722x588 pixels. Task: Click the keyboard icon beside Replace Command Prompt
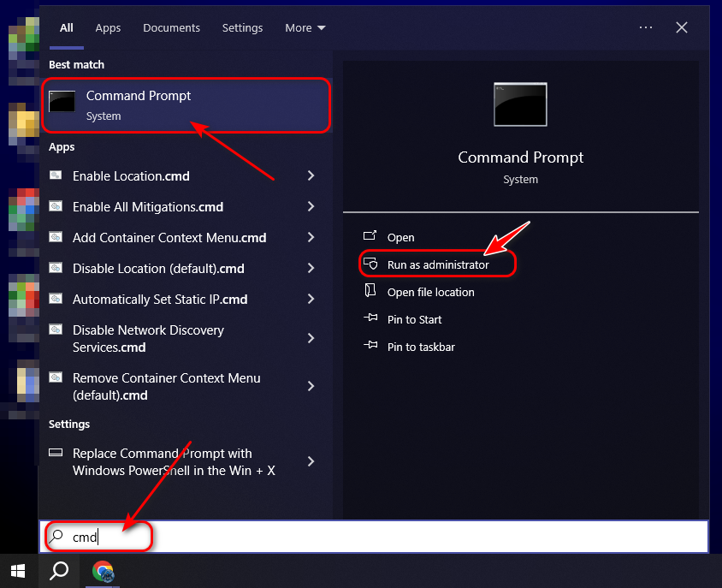click(56, 452)
